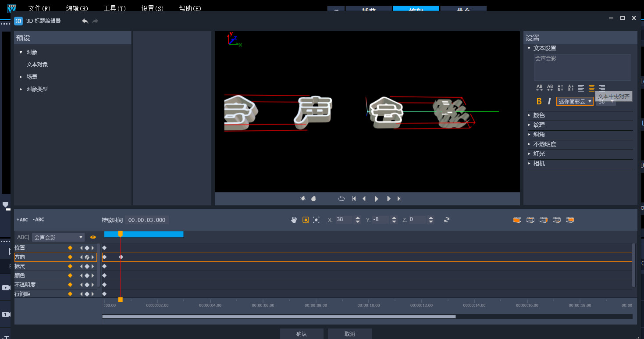Decrease line spacing icon
Viewport: 644px width, 339px height.
(x=571, y=88)
